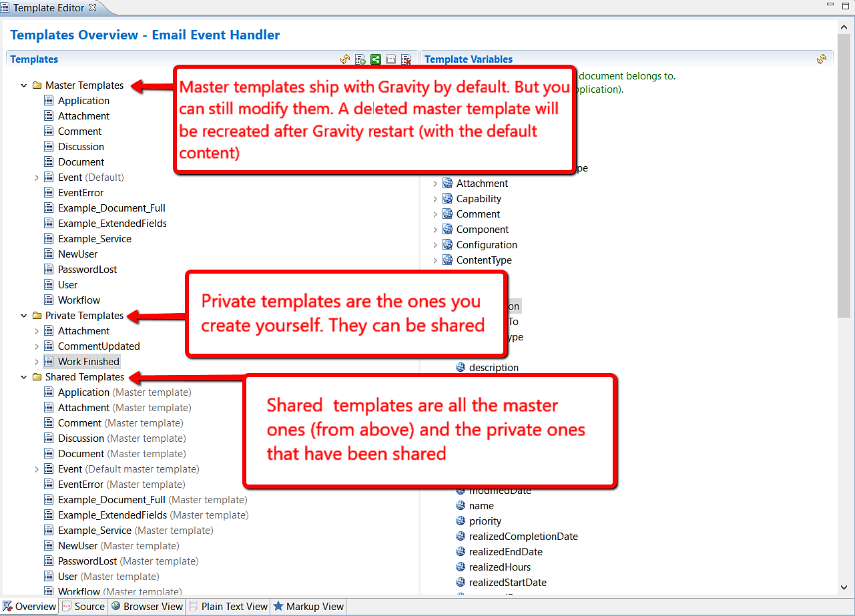The height and width of the screenshot is (616, 855).
Task: Select the Work Finished private template
Action: [88, 362]
